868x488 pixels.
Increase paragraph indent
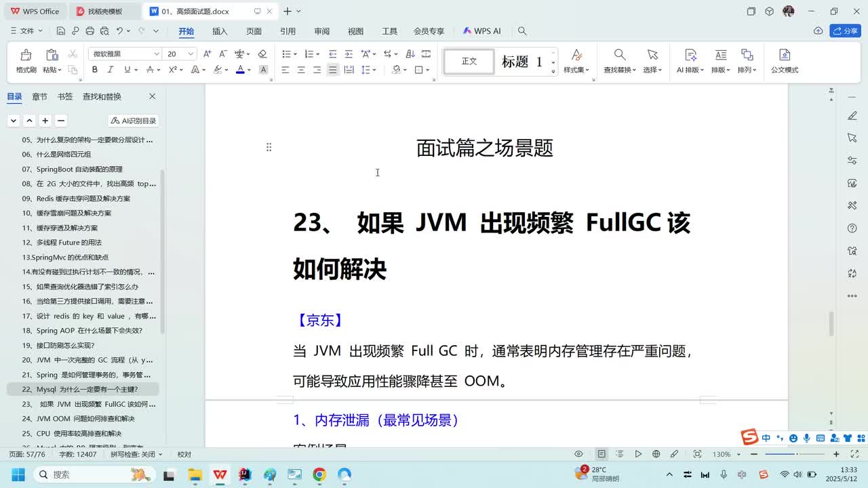pos(349,54)
